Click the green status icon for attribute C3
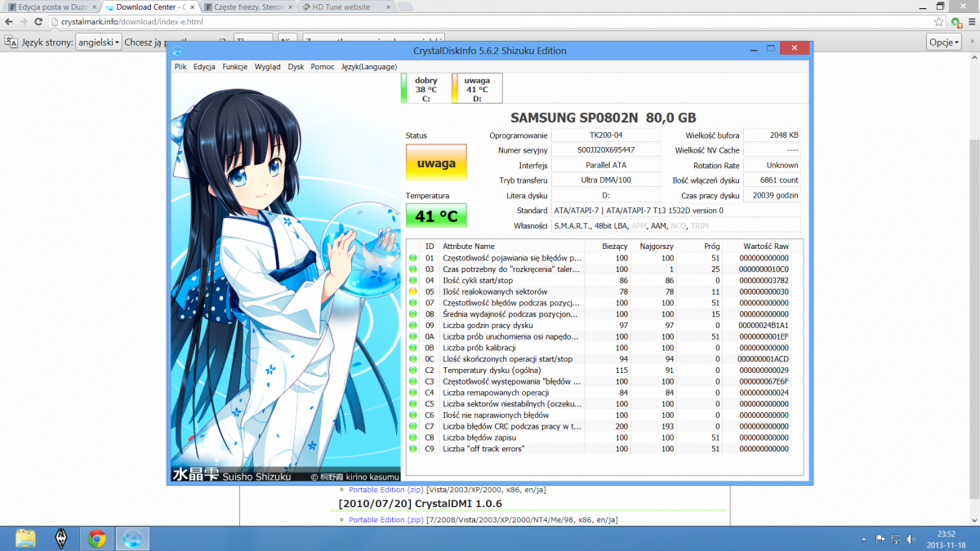Screen dimensions: 980x551 (x=413, y=381)
